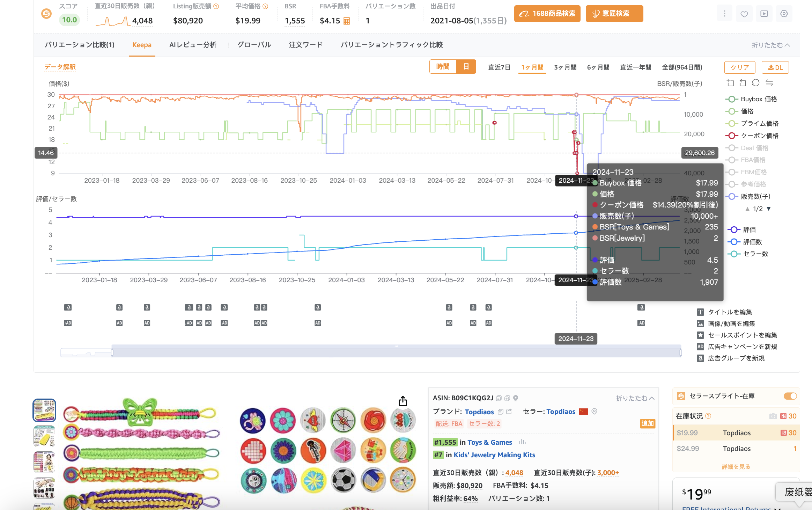Toggle 評価数 legend series

pyautogui.click(x=745, y=242)
